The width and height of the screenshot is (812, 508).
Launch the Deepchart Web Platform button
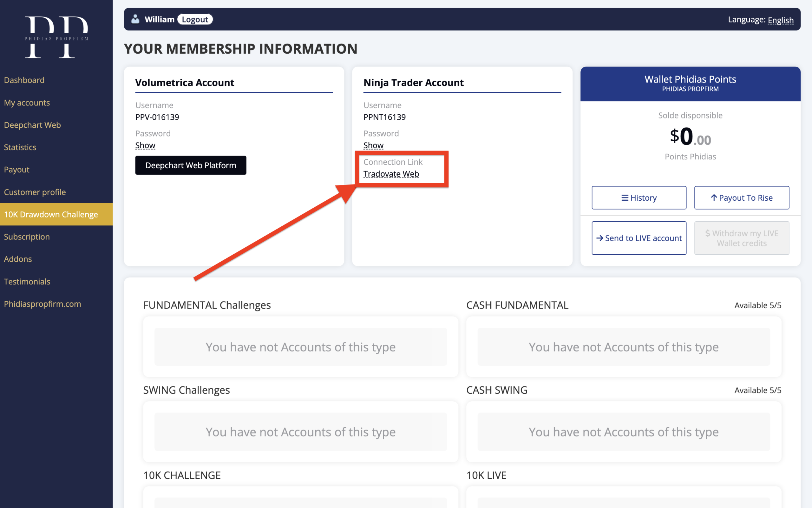pos(191,165)
